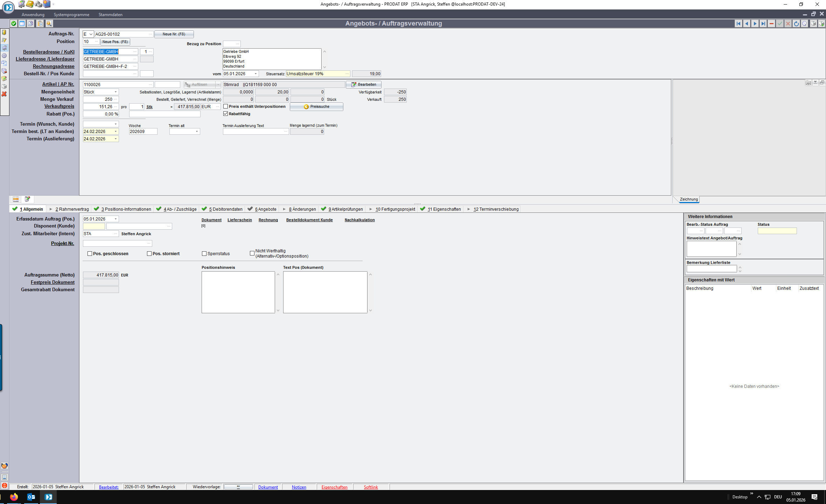826x504 pixels.
Task: Enable Preis enthält Unterpositionen checkbox
Action: click(x=226, y=106)
